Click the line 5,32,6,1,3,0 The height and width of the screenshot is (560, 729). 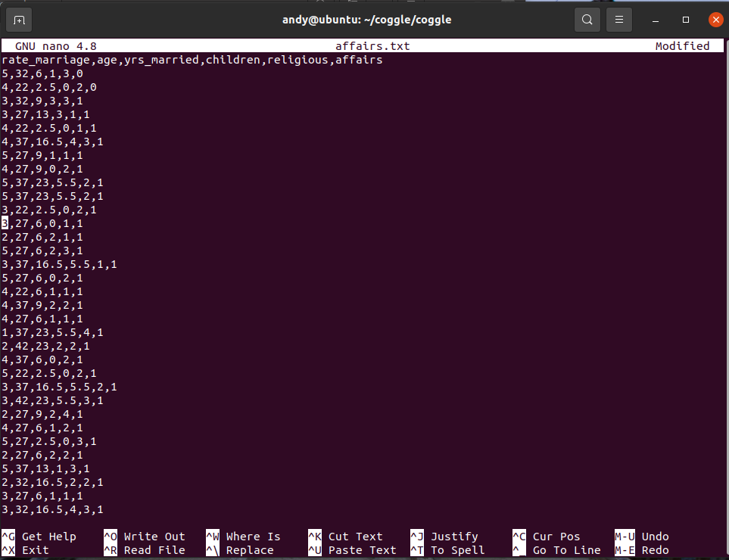click(42, 73)
